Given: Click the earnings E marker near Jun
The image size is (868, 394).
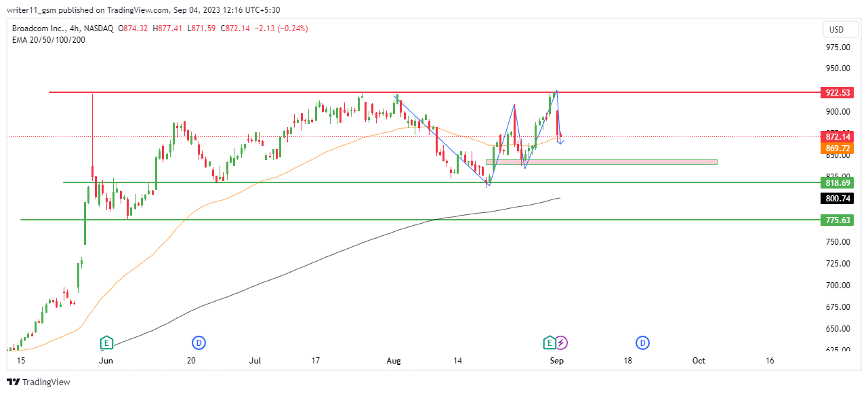Looking at the screenshot, I should coord(106,342).
